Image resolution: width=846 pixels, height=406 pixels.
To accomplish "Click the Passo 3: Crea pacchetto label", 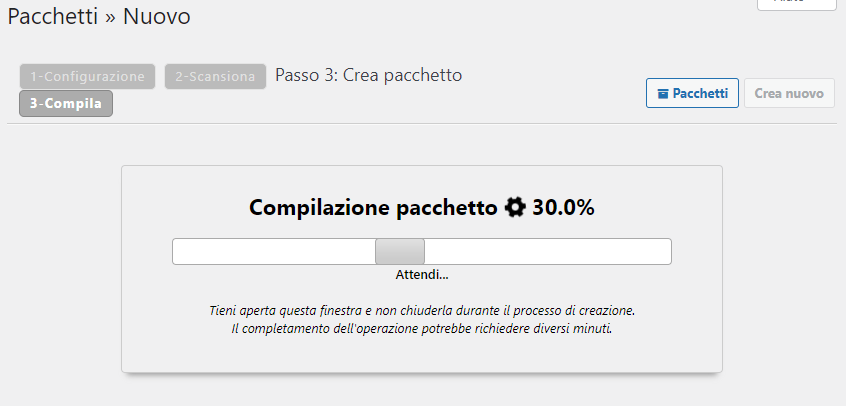I will pos(368,75).
